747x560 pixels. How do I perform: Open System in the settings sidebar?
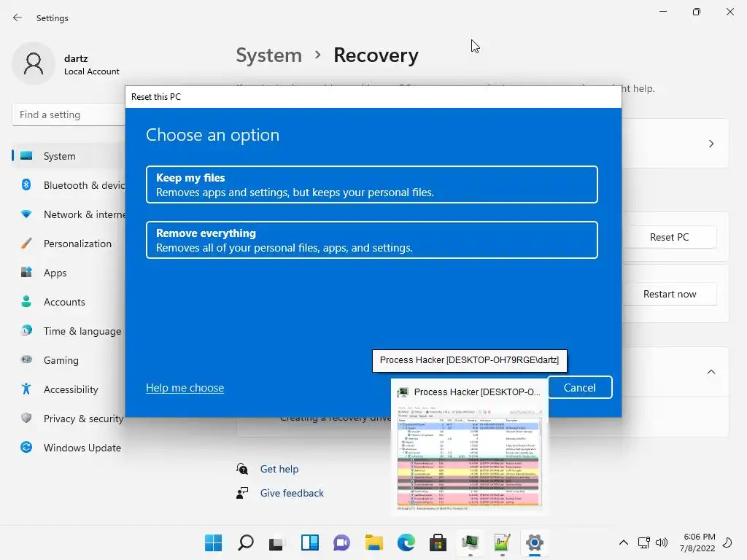click(68, 156)
